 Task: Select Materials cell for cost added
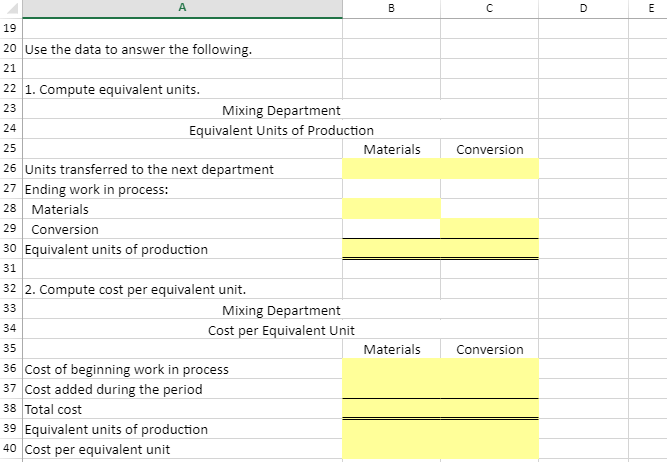391,389
